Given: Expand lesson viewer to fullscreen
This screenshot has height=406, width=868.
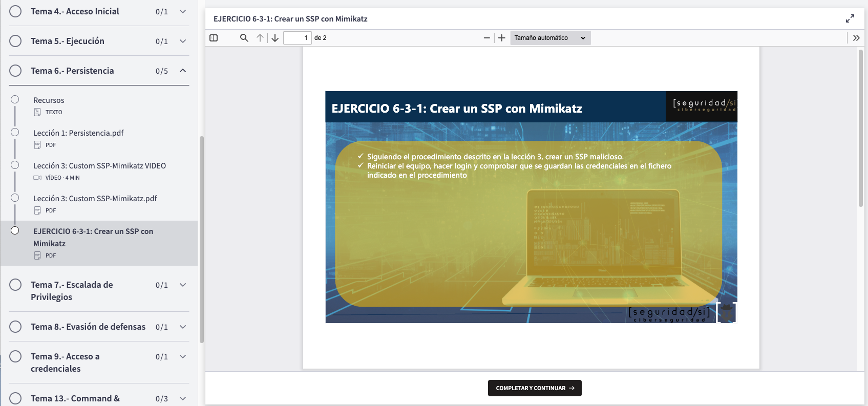Looking at the screenshot, I should point(850,18).
